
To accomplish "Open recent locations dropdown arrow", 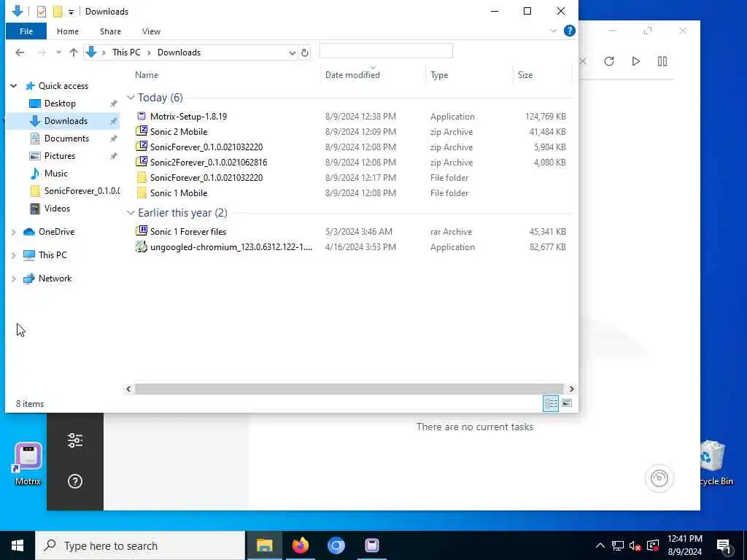I will [58, 52].
